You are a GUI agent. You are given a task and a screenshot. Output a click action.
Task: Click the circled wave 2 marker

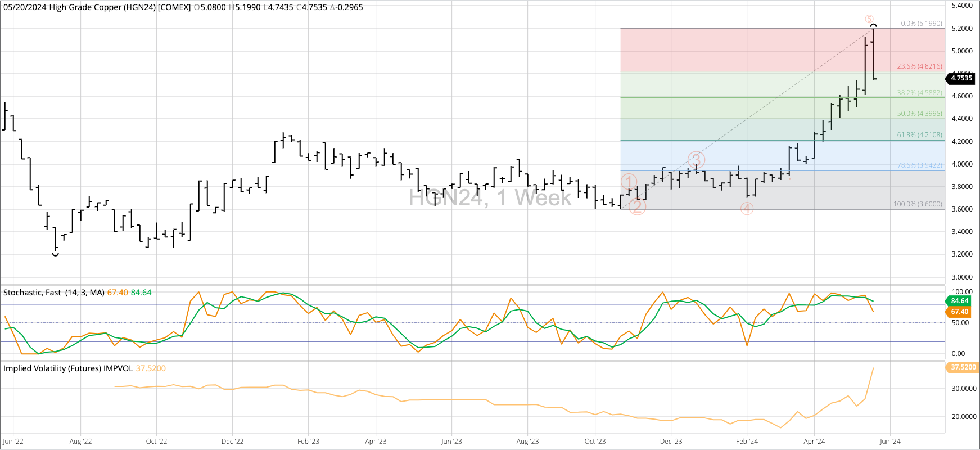tap(637, 206)
